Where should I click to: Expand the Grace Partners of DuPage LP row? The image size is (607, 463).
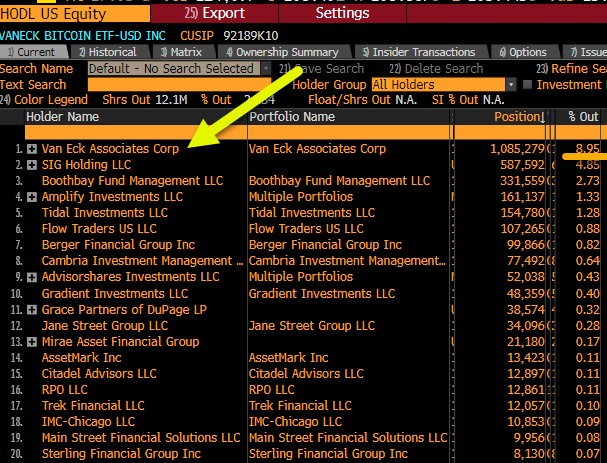click(x=32, y=310)
